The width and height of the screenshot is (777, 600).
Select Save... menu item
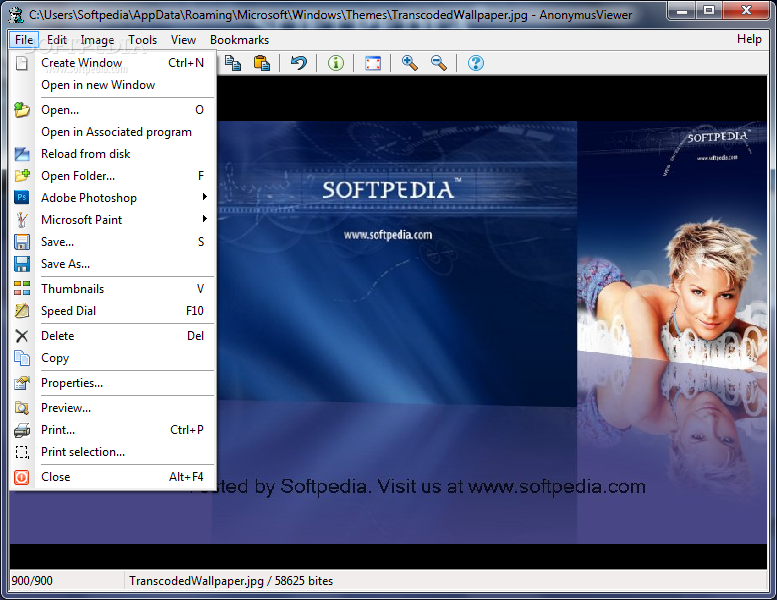(x=113, y=242)
